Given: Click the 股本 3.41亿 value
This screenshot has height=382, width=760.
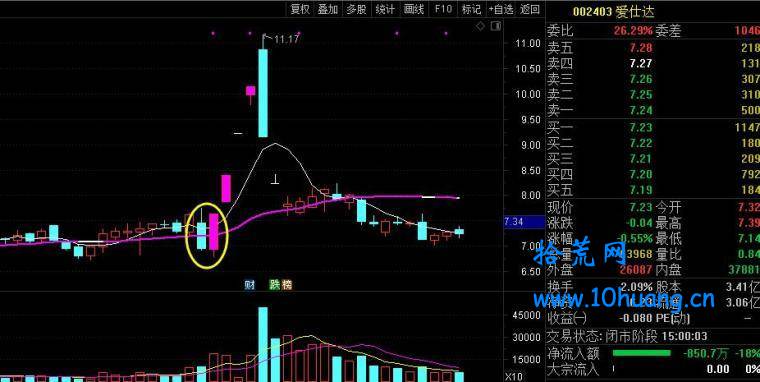Looking at the screenshot, I should (x=743, y=287).
